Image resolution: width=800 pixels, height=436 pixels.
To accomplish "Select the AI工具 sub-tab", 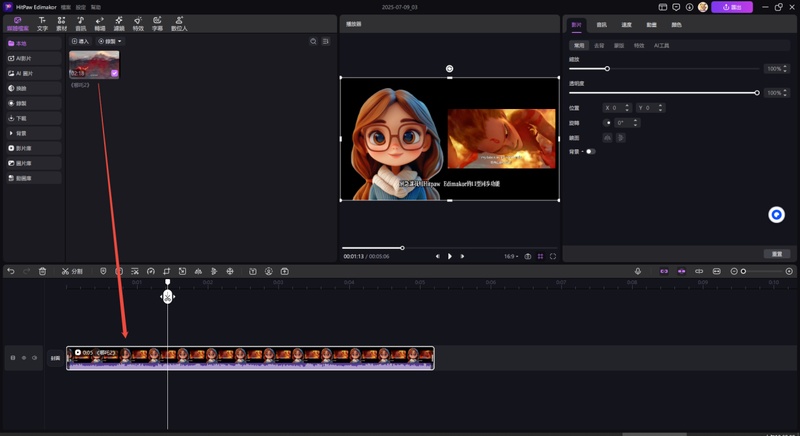I will [661, 45].
